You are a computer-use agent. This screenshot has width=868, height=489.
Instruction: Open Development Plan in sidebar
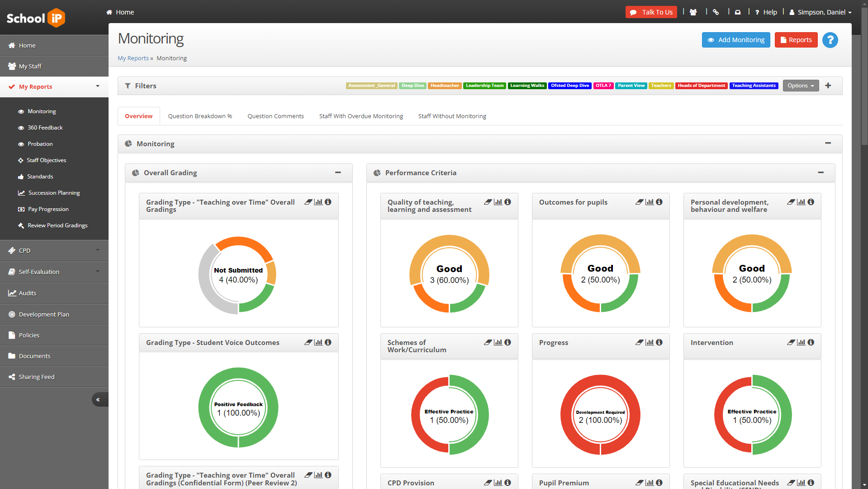54,314
